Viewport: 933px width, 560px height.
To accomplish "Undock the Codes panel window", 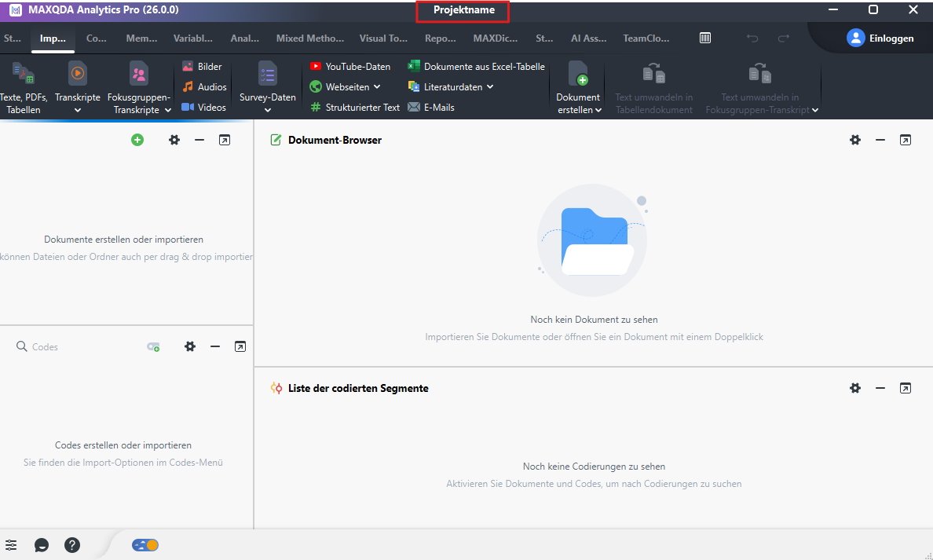I will (240, 346).
